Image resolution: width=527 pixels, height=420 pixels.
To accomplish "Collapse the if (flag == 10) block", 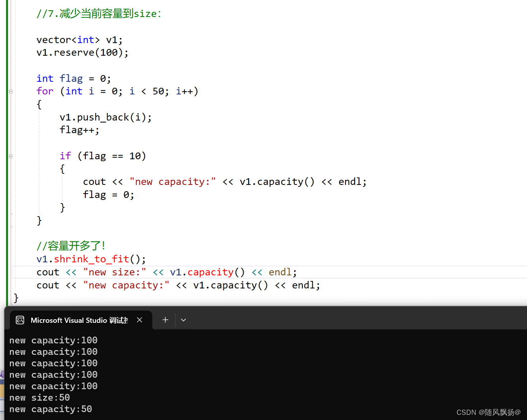I will tap(11, 156).
